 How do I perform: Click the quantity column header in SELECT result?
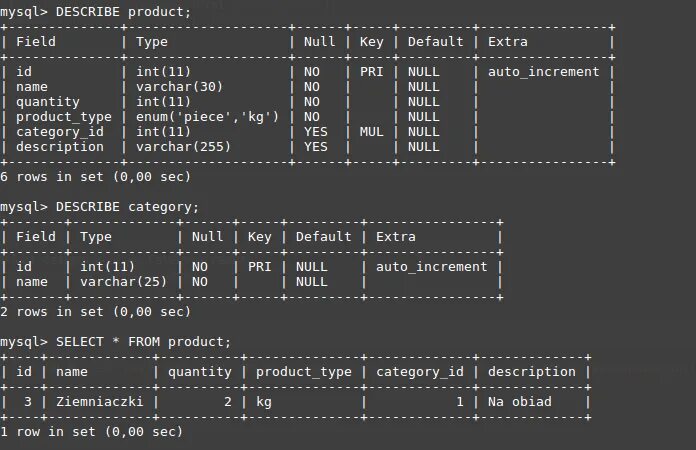tap(199, 372)
